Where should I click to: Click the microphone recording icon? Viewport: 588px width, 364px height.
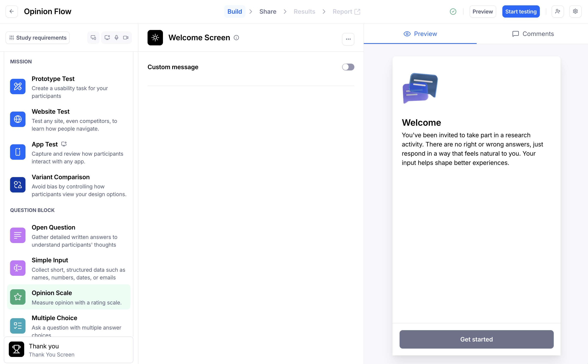116,38
